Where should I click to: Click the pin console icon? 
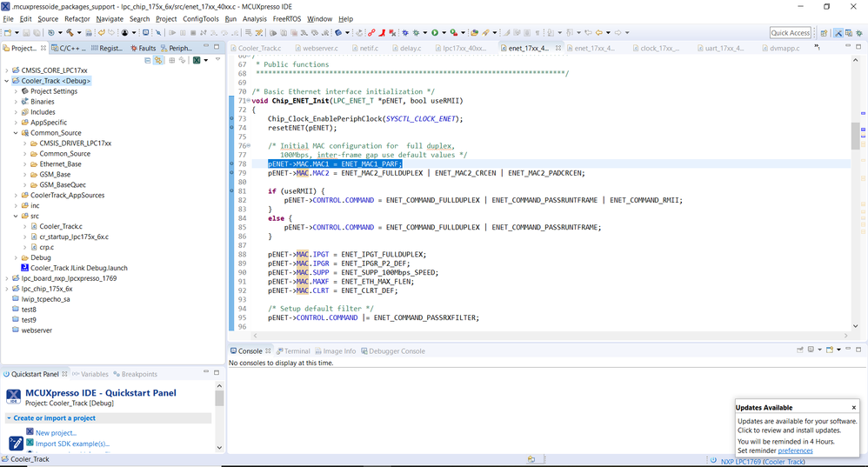800,350
